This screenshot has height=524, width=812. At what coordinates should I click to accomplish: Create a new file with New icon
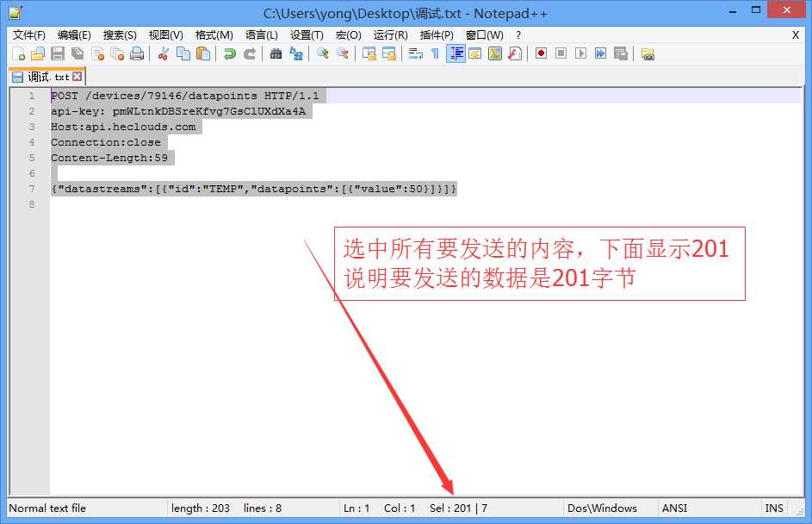click(19, 54)
